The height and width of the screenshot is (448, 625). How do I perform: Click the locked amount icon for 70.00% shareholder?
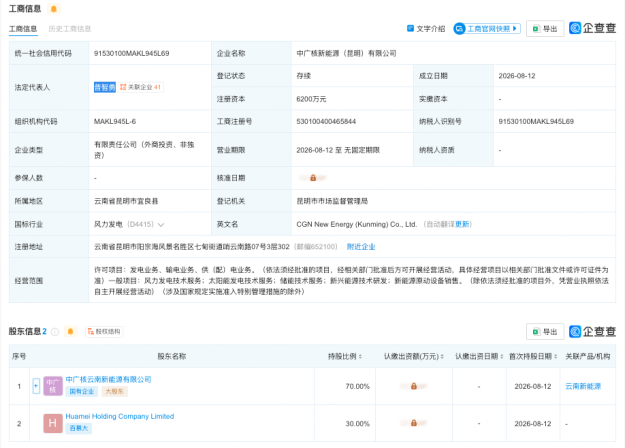click(414, 386)
